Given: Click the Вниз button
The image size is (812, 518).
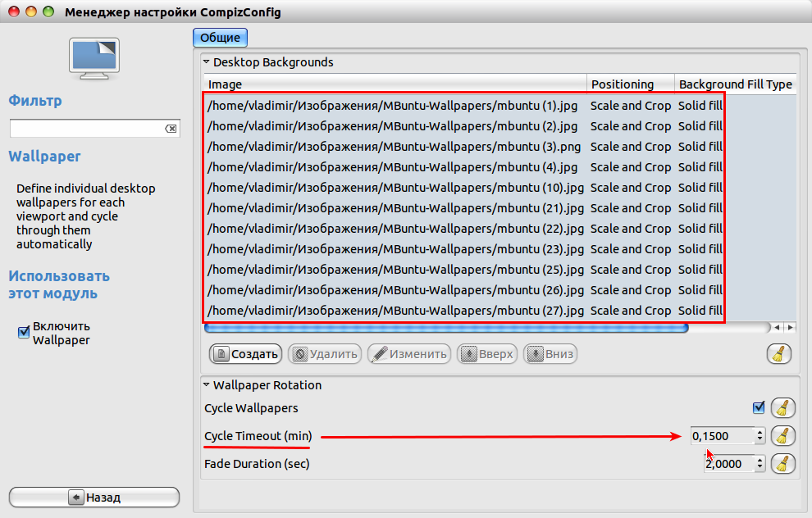Looking at the screenshot, I should (550, 354).
